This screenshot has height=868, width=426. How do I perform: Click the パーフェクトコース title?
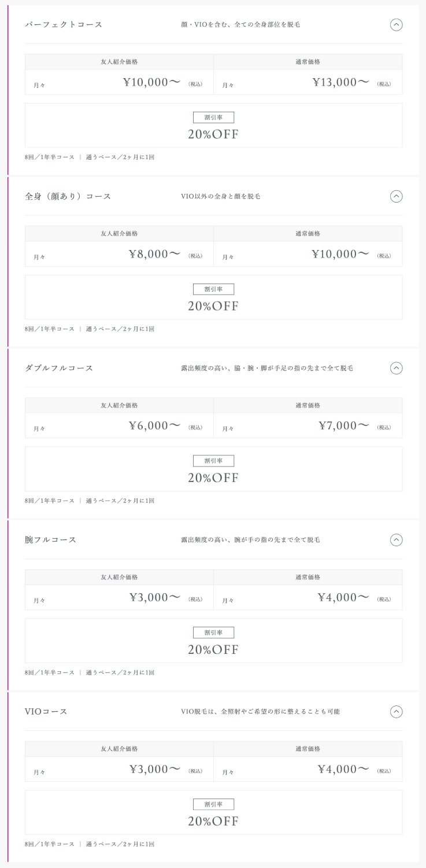coord(64,24)
